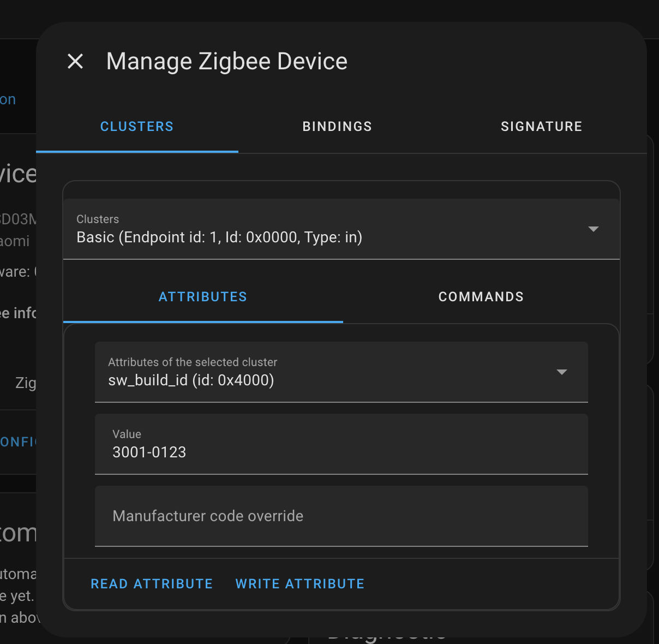Click the highlighted ATTRIBUTES tab underline indicator
Image resolution: width=659 pixels, height=644 pixels.
coord(202,323)
